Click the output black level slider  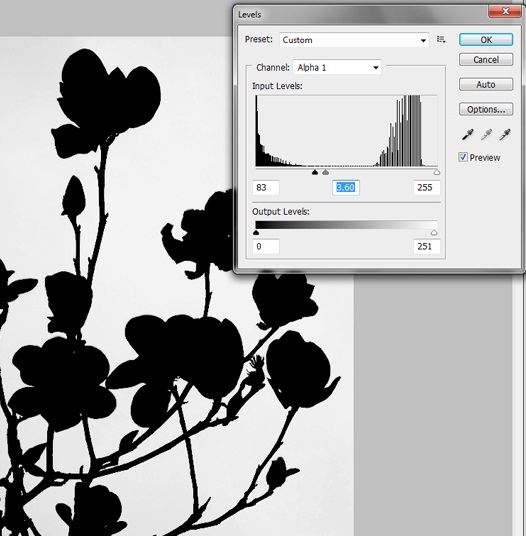[256, 232]
